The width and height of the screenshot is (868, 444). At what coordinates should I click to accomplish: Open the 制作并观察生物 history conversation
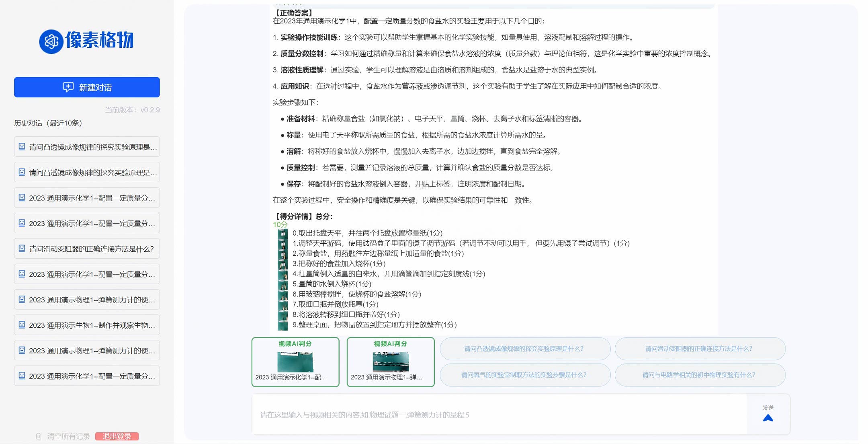pyautogui.click(x=87, y=325)
